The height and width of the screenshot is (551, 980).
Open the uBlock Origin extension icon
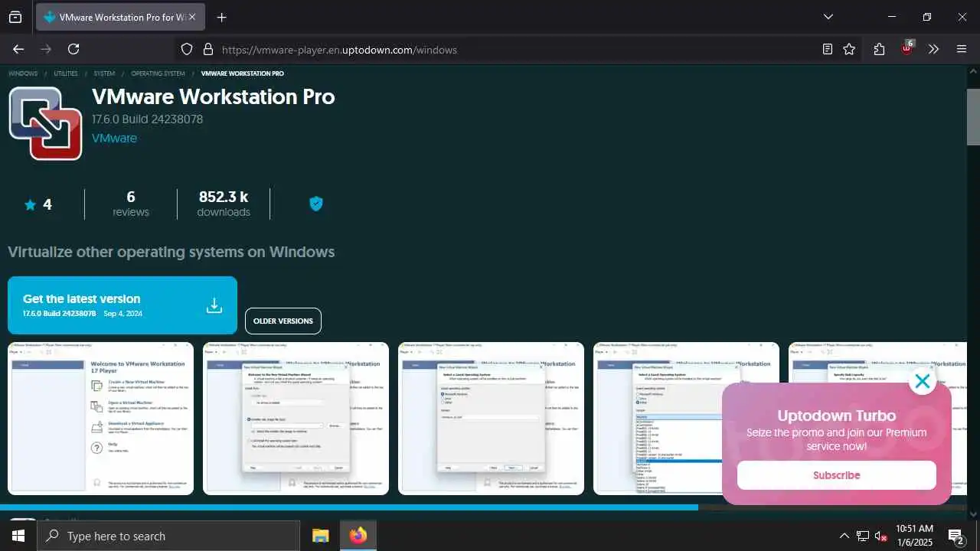point(907,47)
